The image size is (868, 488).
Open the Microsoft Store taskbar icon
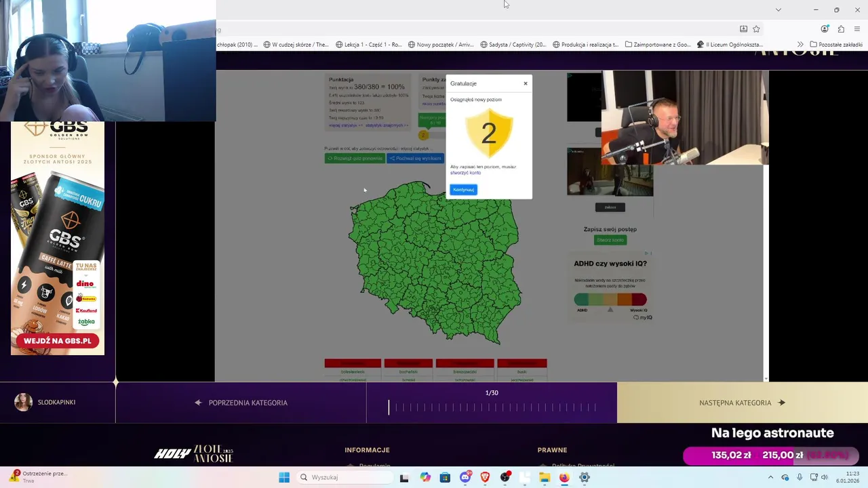tap(445, 477)
